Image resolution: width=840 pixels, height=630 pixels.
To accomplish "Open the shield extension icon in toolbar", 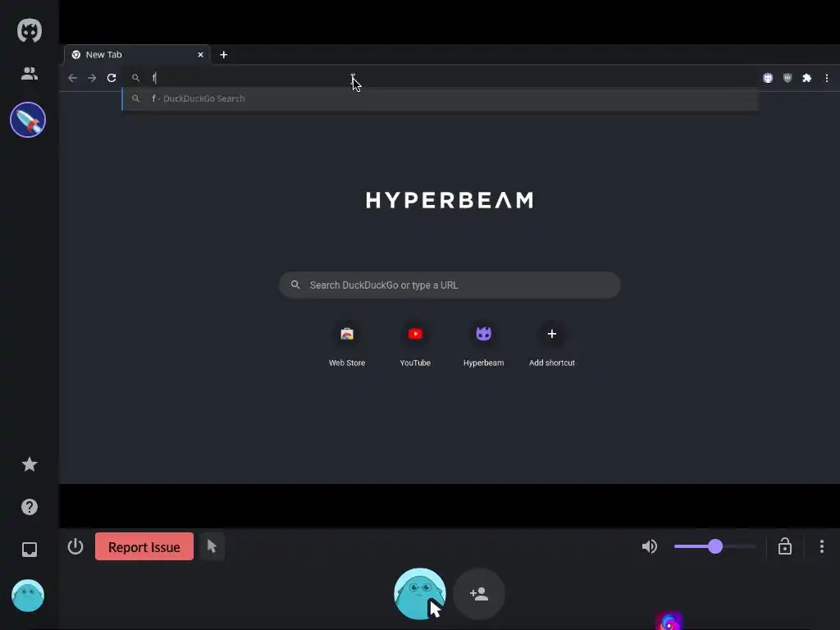I will point(787,78).
